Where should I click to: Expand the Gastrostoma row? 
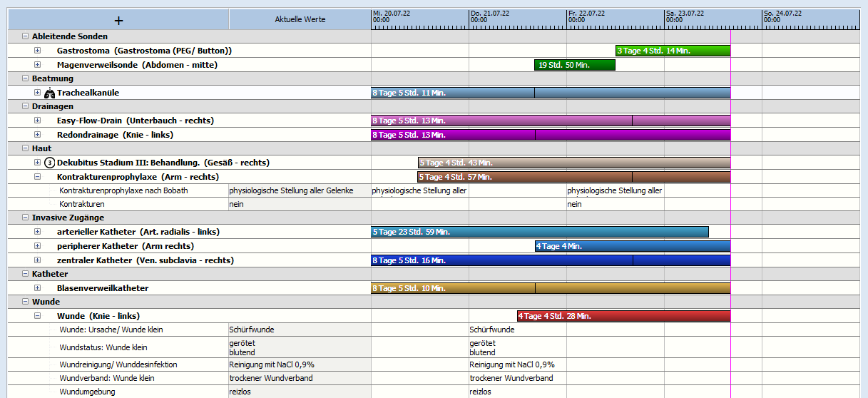coord(38,51)
